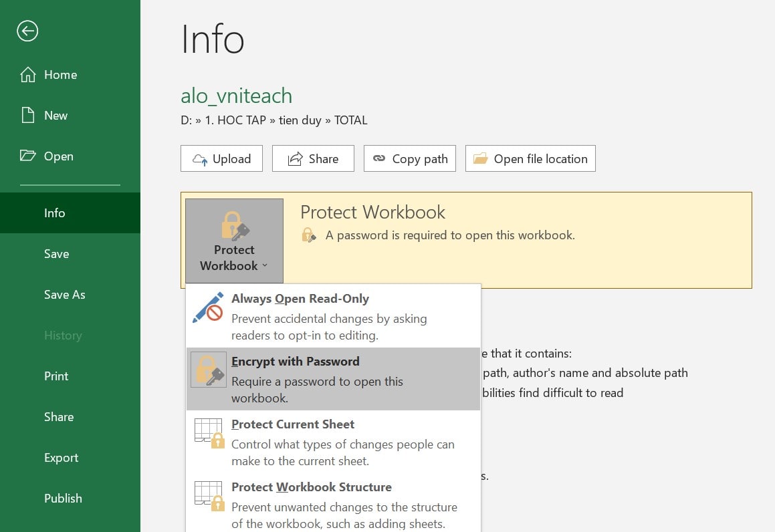This screenshot has width=775, height=532.
Task: Click the Home house icon
Action: coord(27,75)
